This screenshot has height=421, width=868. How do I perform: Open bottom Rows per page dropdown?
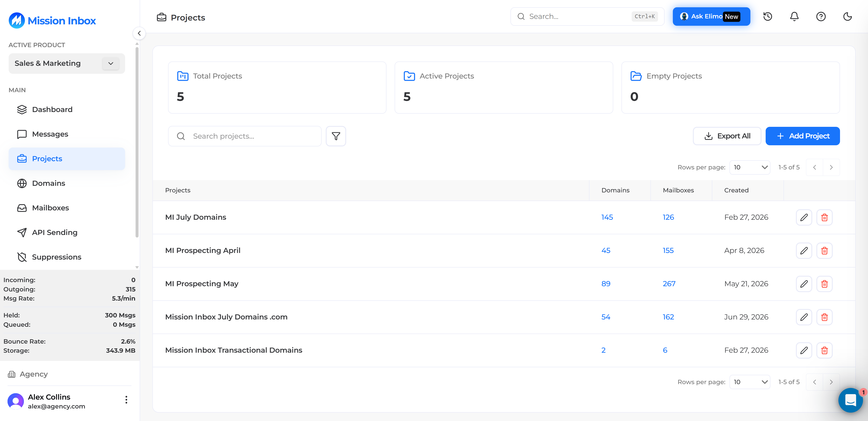750,382
